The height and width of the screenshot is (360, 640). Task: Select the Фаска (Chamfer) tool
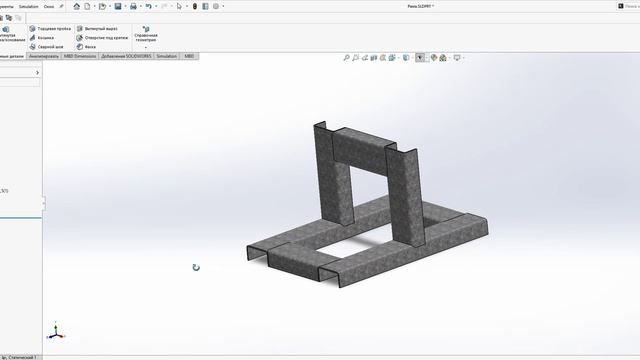[86, 47]
